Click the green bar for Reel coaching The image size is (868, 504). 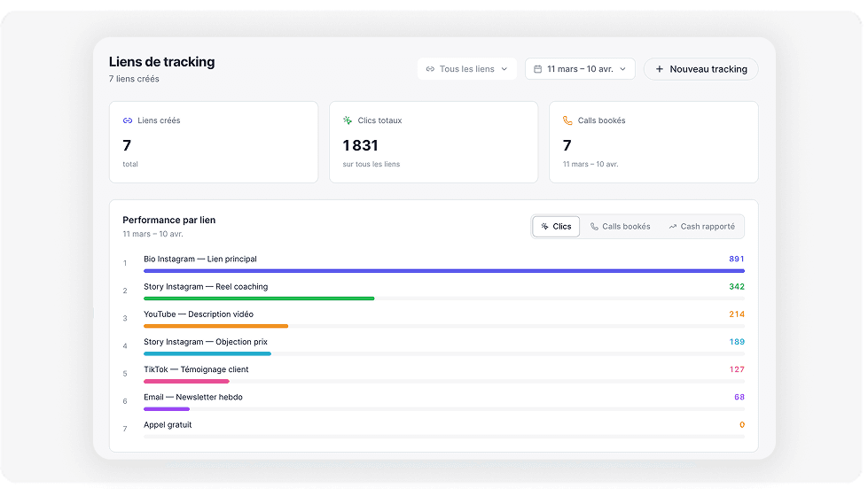click(259, 299)
